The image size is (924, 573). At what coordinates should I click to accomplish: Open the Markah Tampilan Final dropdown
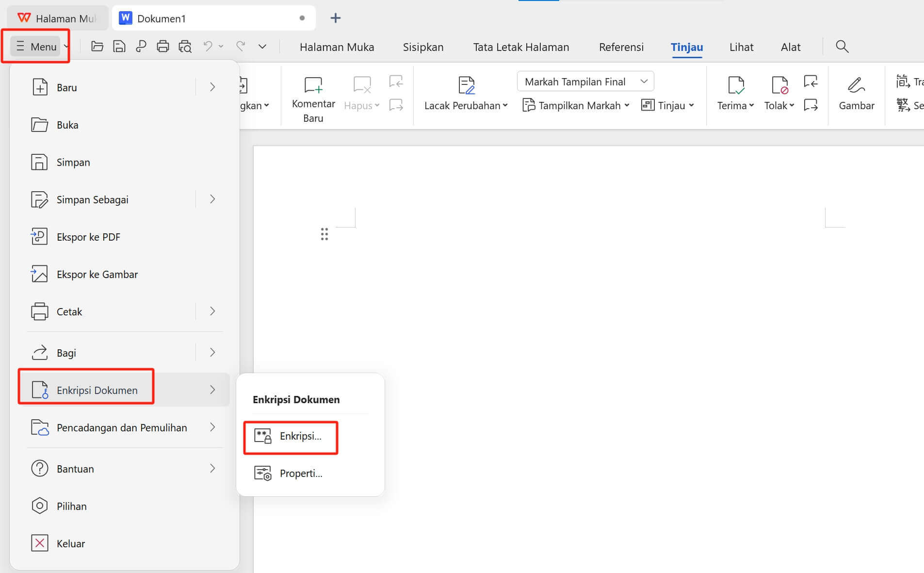[584, 81]
